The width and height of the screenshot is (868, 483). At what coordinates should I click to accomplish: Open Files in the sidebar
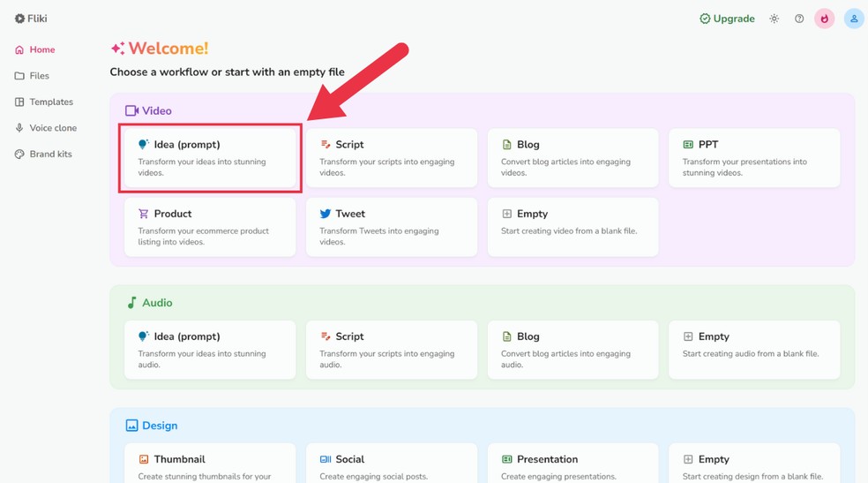click(39, 76)
